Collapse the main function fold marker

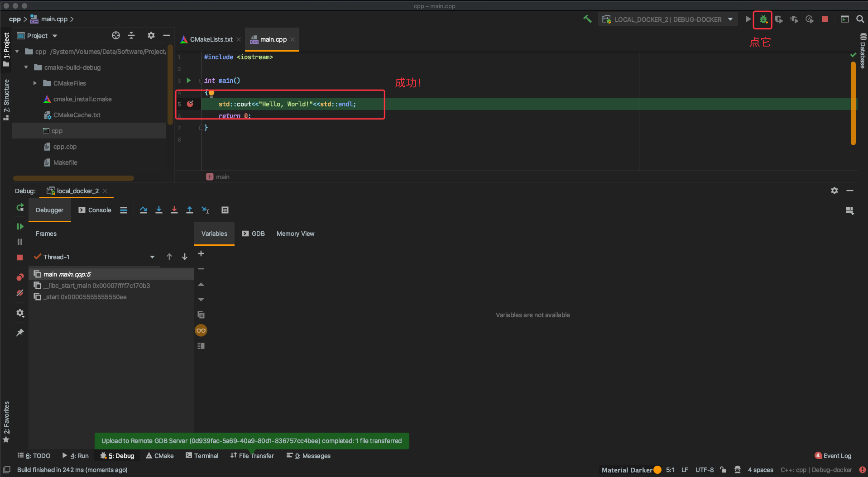click(x=201, y=81)
